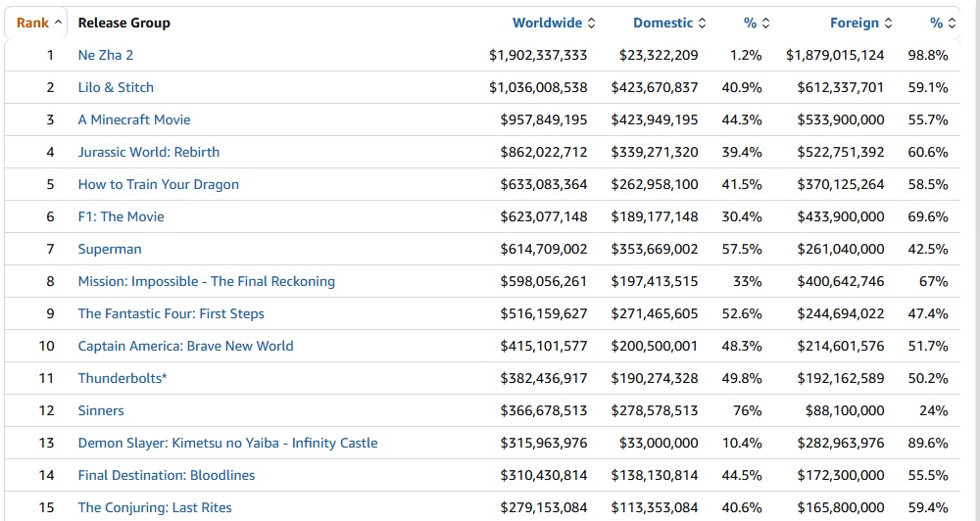Screen dimensions: 980x521
Task: Open Ne Zha 2 release page
Action: 106,55
